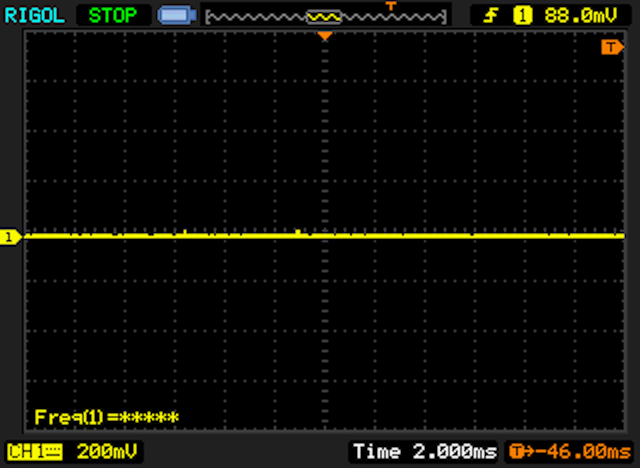Click the channel 1 ground marker on left edge
This screenshot has height=468, width=640.
(x=10, y=237)
